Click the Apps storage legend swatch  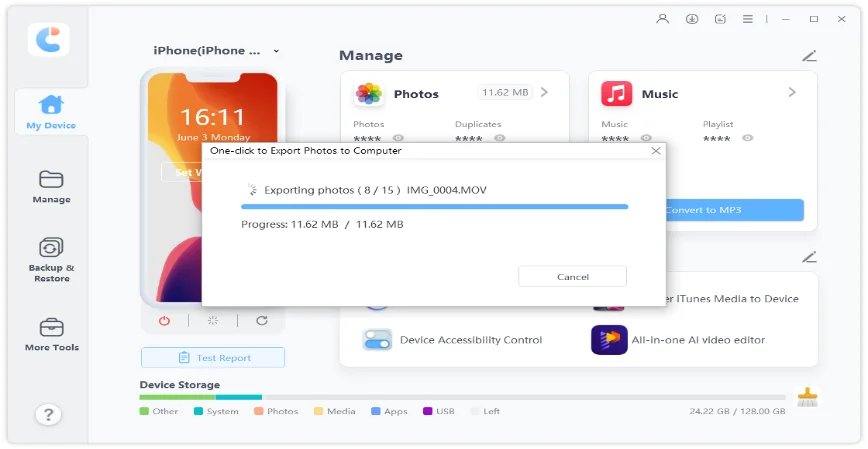[x=376, y=411]
